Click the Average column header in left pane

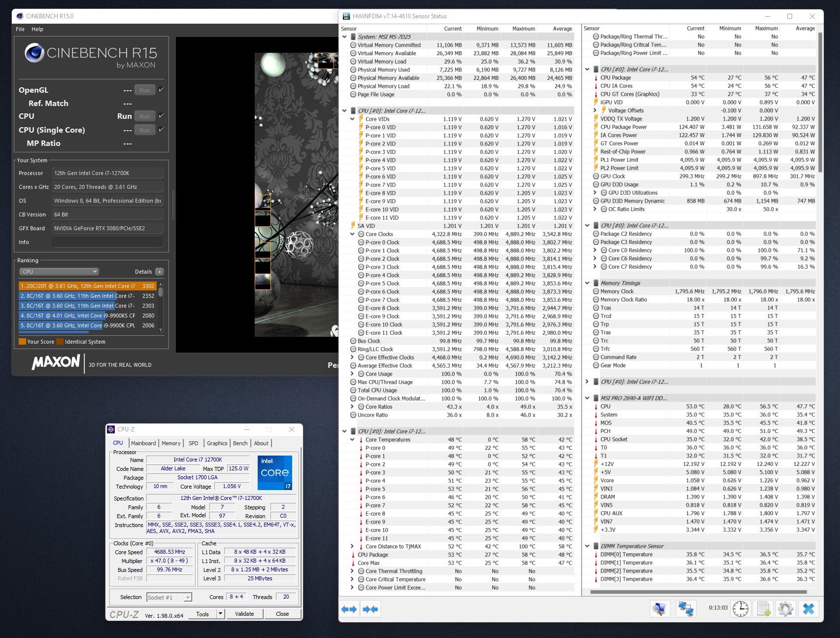[x=562, y=29]
